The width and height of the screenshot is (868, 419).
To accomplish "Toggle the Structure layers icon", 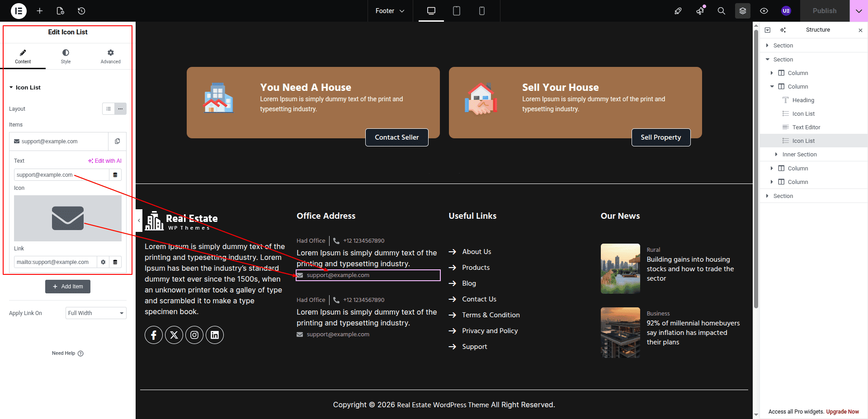I will pos(742,11).
